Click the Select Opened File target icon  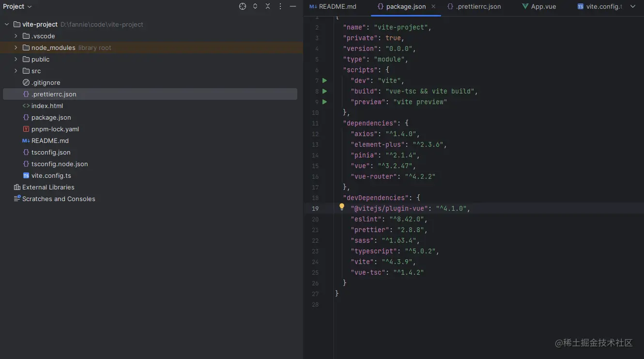pos(243,6)
